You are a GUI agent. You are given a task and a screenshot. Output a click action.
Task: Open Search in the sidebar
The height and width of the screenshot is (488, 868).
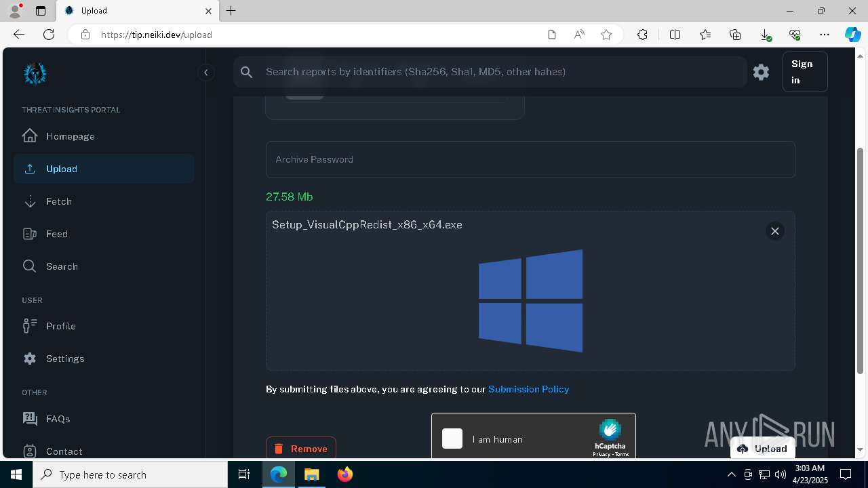tap(104, 266)
